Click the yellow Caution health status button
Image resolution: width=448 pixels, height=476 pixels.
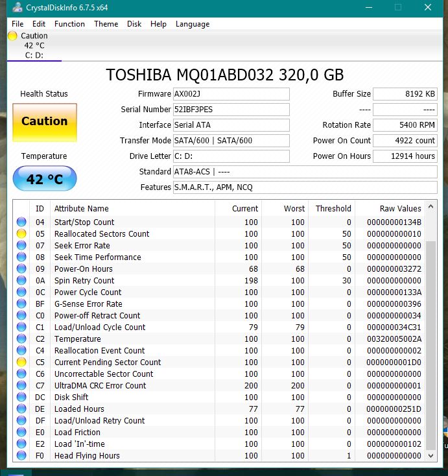tap(45, 123)
